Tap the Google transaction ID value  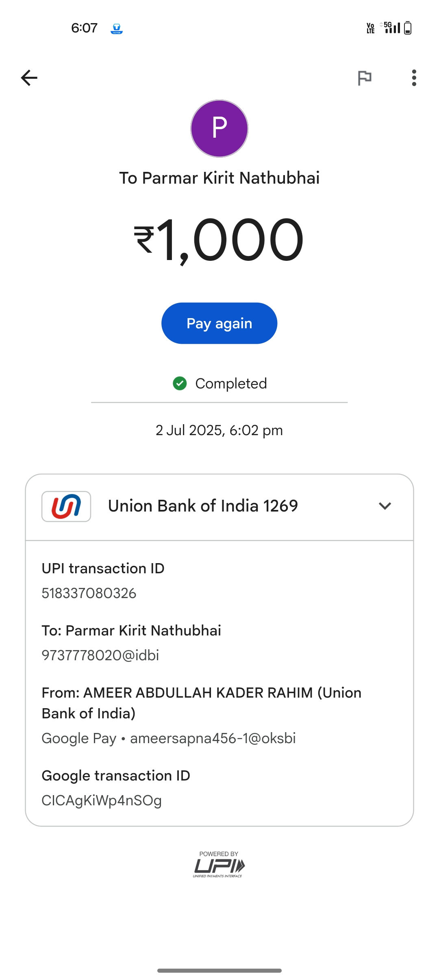(102, 800)
